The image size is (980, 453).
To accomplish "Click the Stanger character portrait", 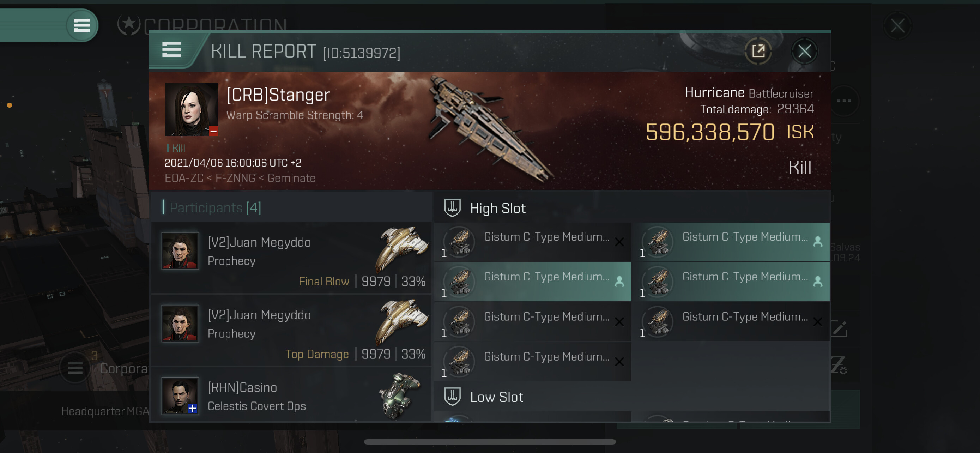I will (191, 109).
